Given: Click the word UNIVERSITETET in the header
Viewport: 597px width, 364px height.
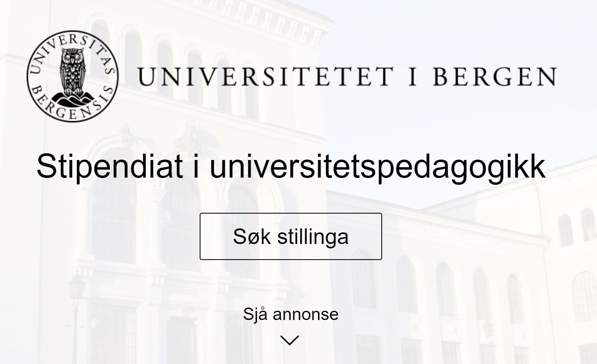Looking at the screenshot, I should tap(265, 76).
